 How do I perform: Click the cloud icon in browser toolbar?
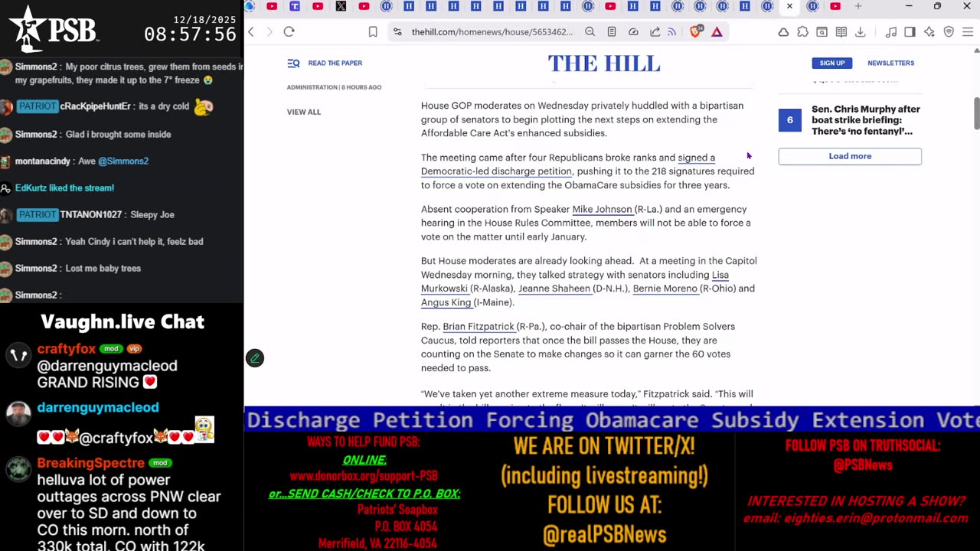(x=783, y=32)
